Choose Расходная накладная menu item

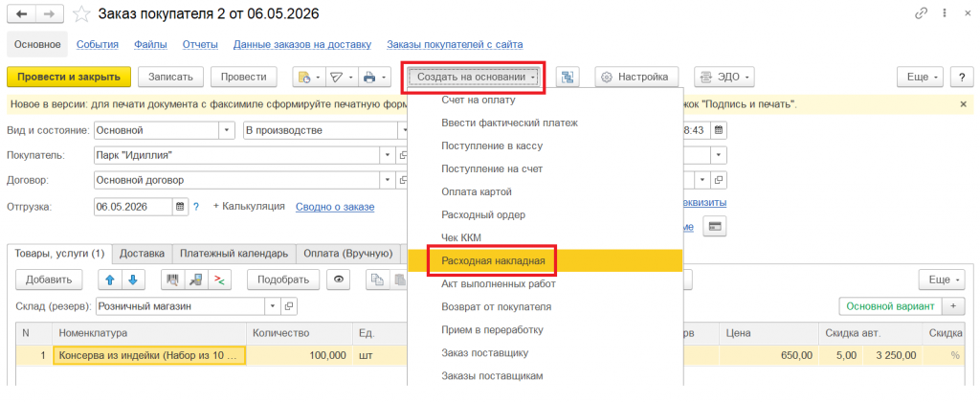tap(545, 260)
